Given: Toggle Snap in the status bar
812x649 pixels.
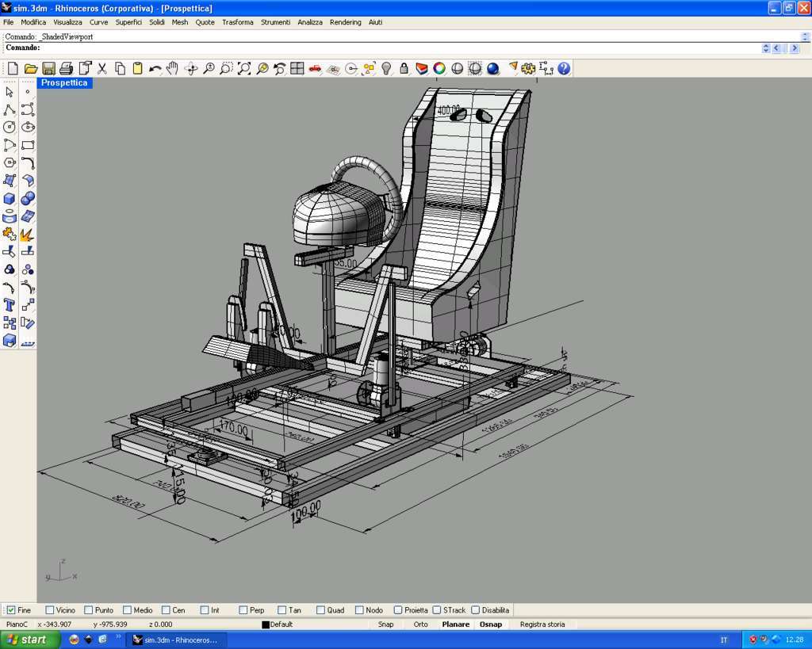Looking at the screenshot, I should (386, 624).
